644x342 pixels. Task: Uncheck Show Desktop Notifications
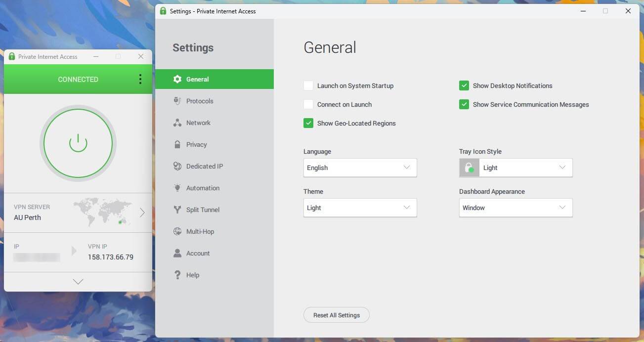[464, 85]
